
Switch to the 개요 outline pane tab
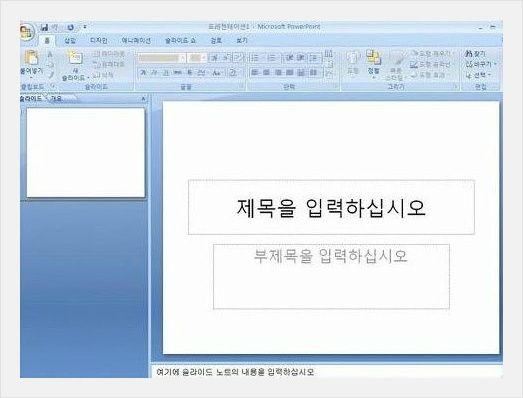pos(56,99)
